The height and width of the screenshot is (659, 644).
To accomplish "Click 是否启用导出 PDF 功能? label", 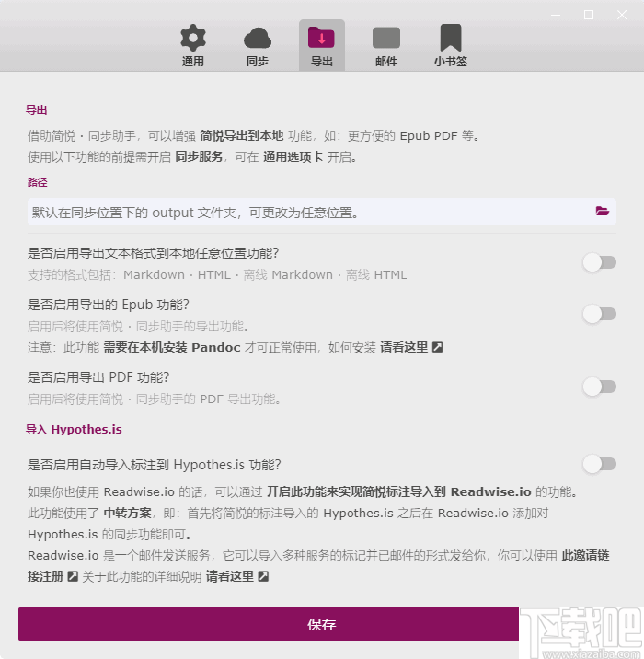I will pos(98,377).
